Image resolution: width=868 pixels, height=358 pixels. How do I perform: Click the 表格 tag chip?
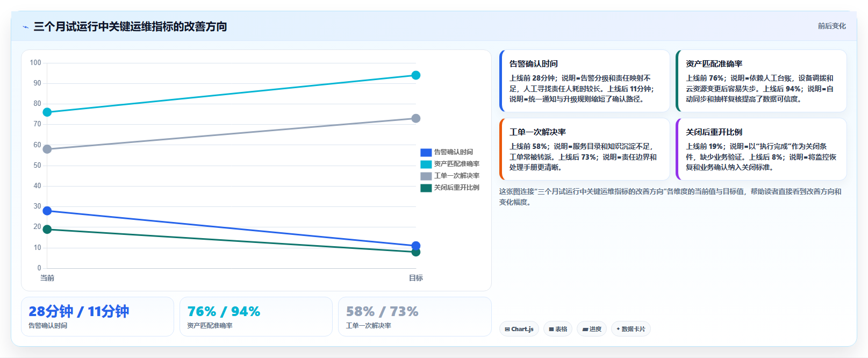[x=558, y=329]
